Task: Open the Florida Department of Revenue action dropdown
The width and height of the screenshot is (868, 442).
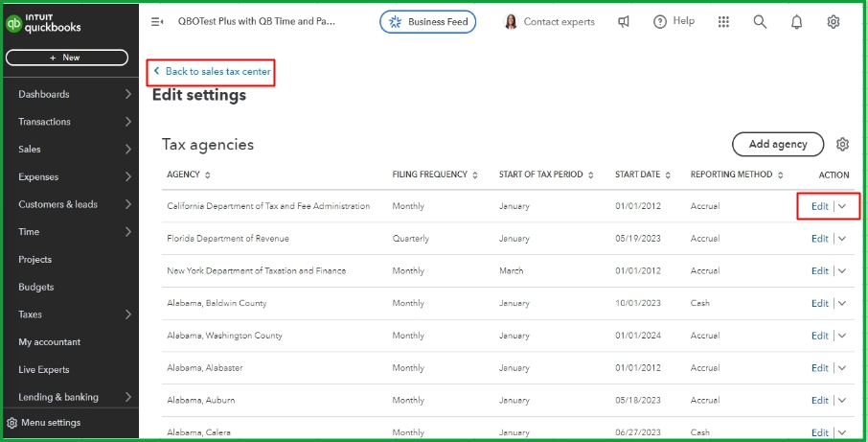Action: (x=843, y=239)
